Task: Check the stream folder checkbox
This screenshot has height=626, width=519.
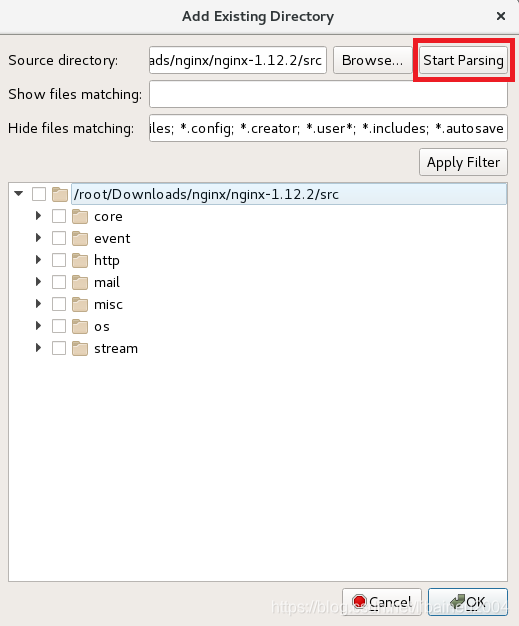Action: point(59,348)
